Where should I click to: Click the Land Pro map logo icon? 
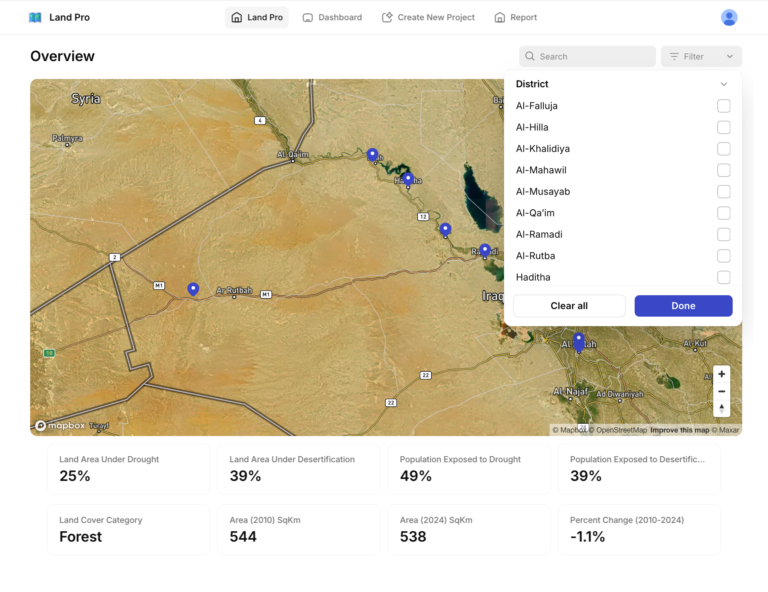(35, 18)
